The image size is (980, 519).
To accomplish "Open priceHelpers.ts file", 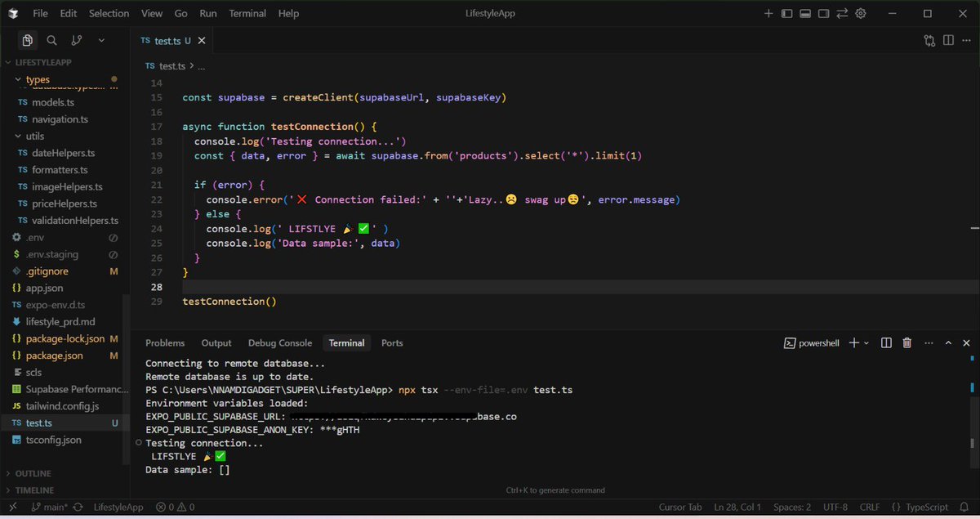I will pyautogui.click(x=65, y=204).
